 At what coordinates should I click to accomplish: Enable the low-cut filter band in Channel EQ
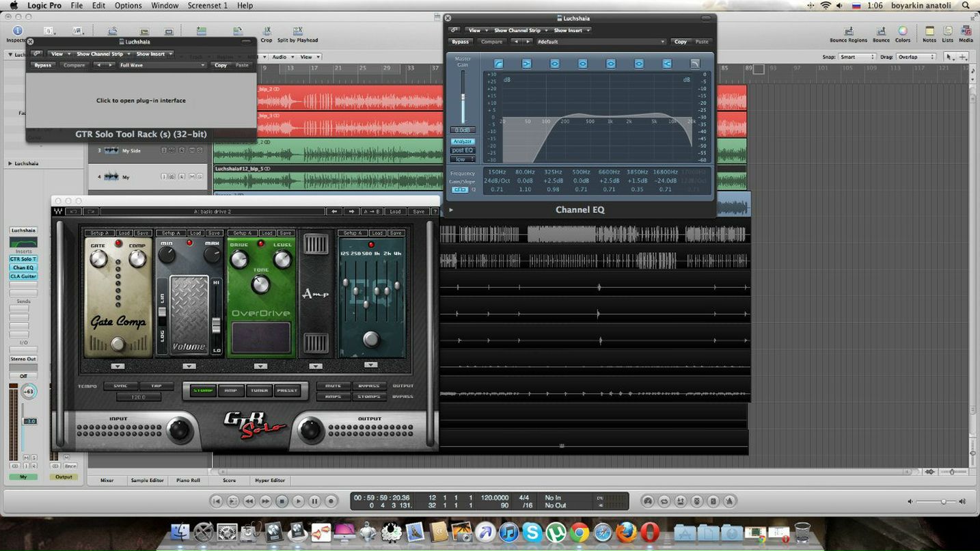point(498,64)
